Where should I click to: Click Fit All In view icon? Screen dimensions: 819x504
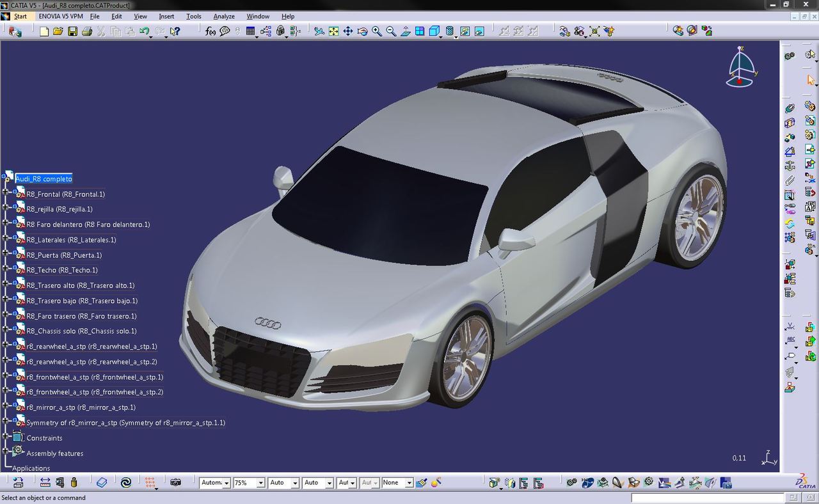pyautogui.click(x=333, y=31)
